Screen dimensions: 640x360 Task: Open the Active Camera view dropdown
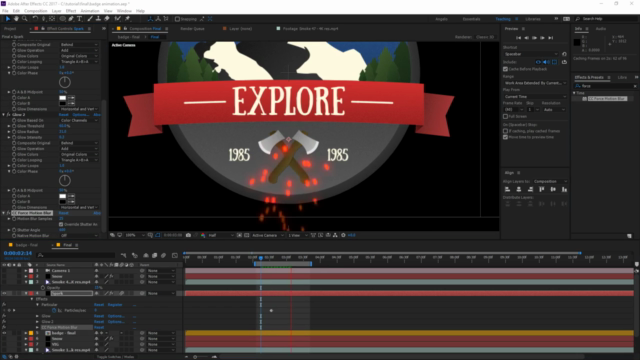click(268, 235)
